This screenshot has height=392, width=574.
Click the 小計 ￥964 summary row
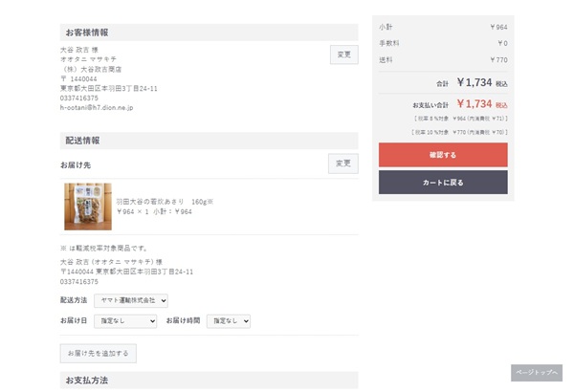pyautogui.click(x=443, y=27)
